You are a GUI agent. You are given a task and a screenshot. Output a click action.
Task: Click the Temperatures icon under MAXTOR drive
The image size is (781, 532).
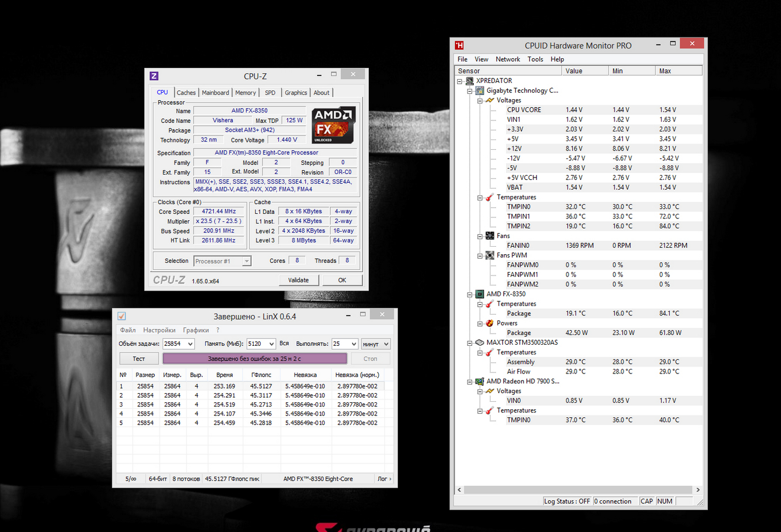pyautogui.click(x=490, y=352)
